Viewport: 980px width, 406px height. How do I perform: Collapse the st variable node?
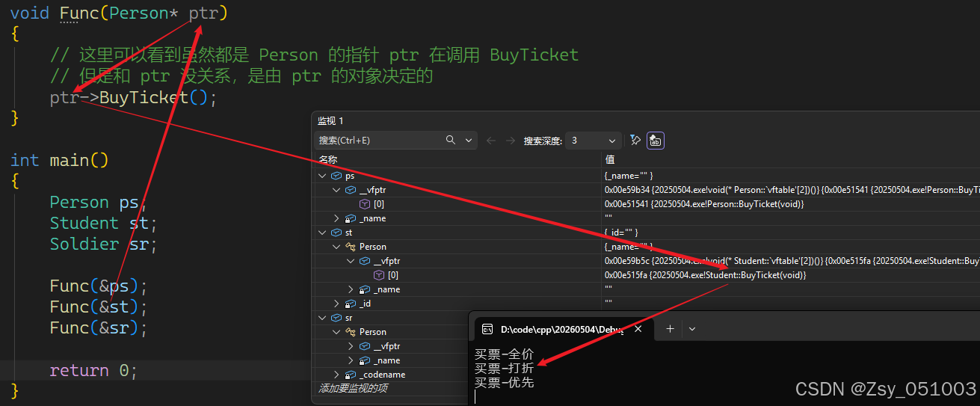322,233
